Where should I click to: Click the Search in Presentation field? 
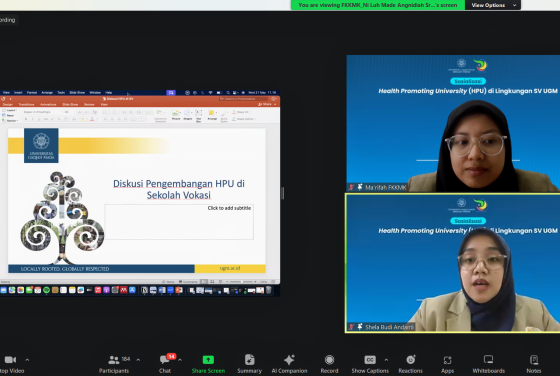244,99
